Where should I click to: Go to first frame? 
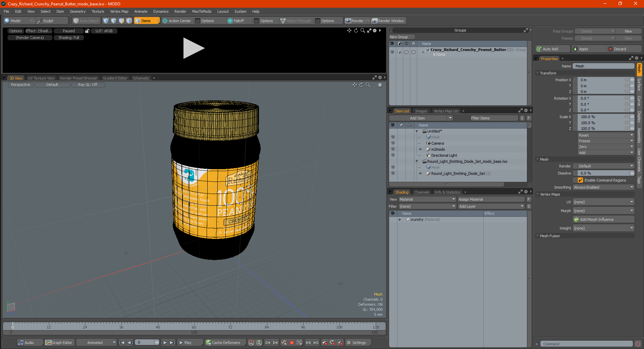coord(122,343)
